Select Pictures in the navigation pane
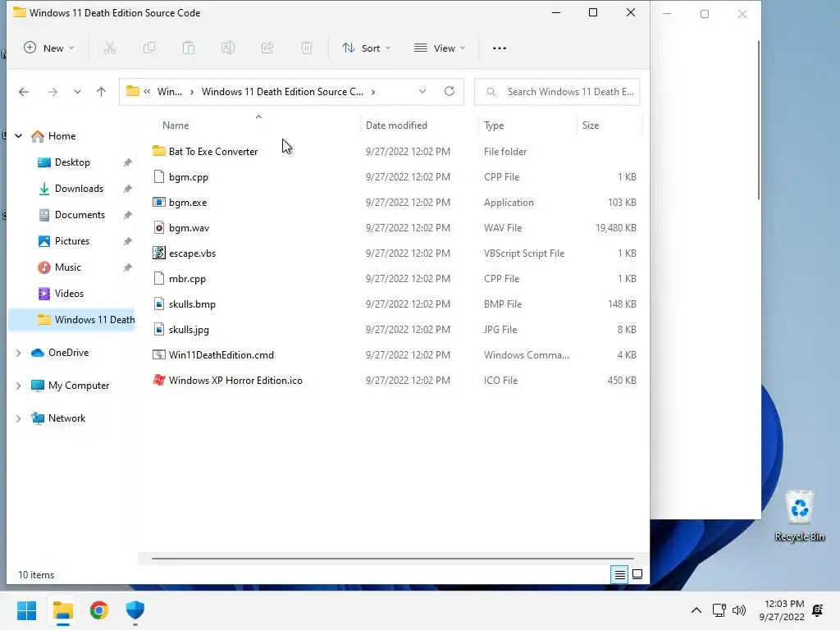This screenshot has width=840, height=630. click(x=72, y=241)
